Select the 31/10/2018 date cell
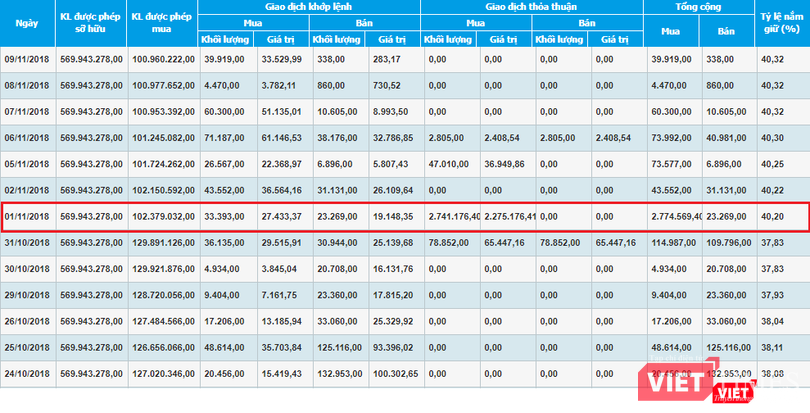The width and height of the screenshot is (810, 413). (27, 241)
